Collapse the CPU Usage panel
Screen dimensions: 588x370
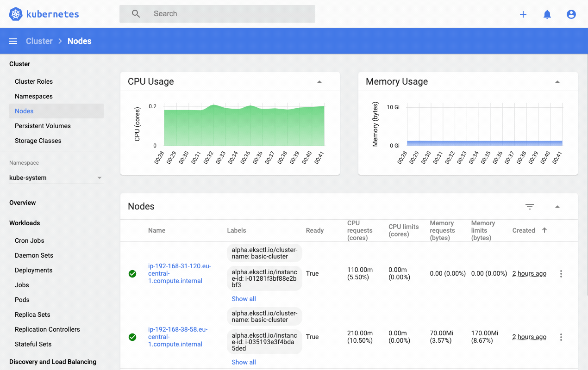[319, 81]
